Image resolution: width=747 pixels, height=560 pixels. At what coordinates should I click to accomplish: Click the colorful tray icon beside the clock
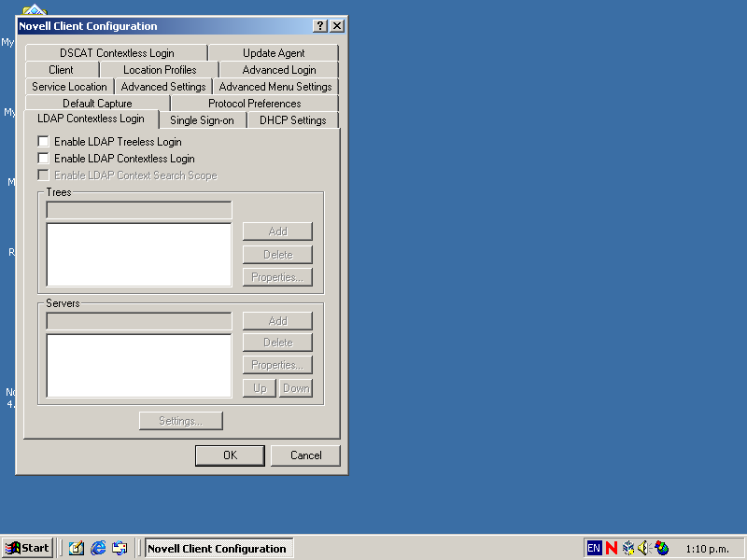[662, 548]
